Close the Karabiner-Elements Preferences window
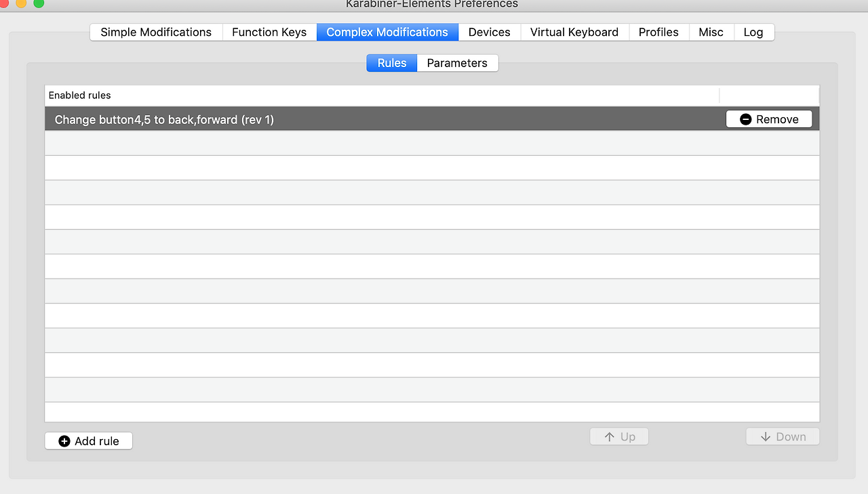This screenshot has width=868, height=494. [5, 3]
